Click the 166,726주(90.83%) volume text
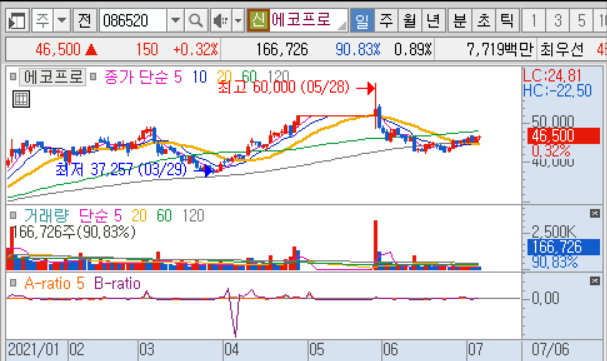The width and height of the screenshot is (607, 361). coord(74,232)
